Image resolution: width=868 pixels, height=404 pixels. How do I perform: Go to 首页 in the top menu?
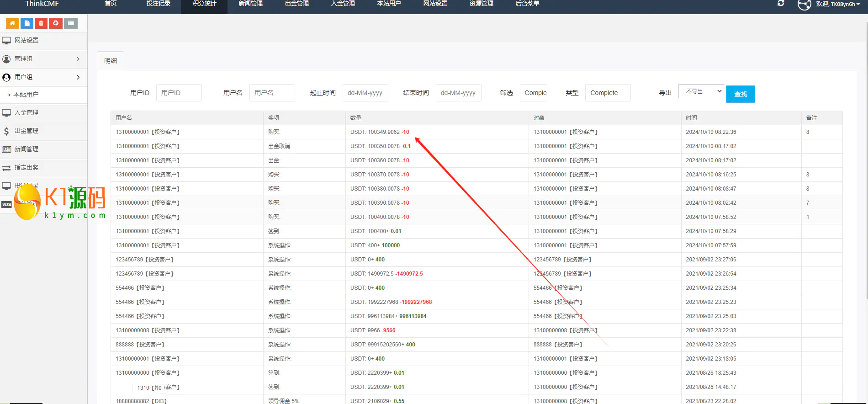tap(111, 4)
